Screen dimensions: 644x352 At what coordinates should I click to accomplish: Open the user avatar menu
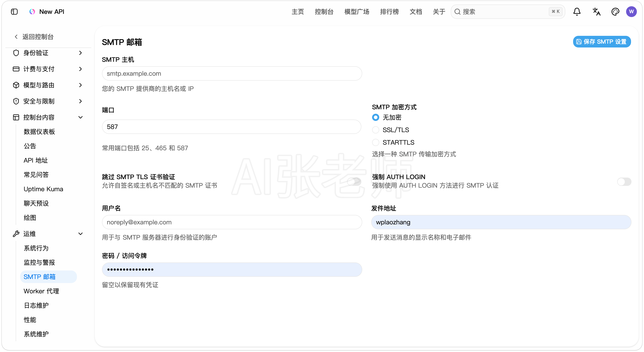pos(631,12)
